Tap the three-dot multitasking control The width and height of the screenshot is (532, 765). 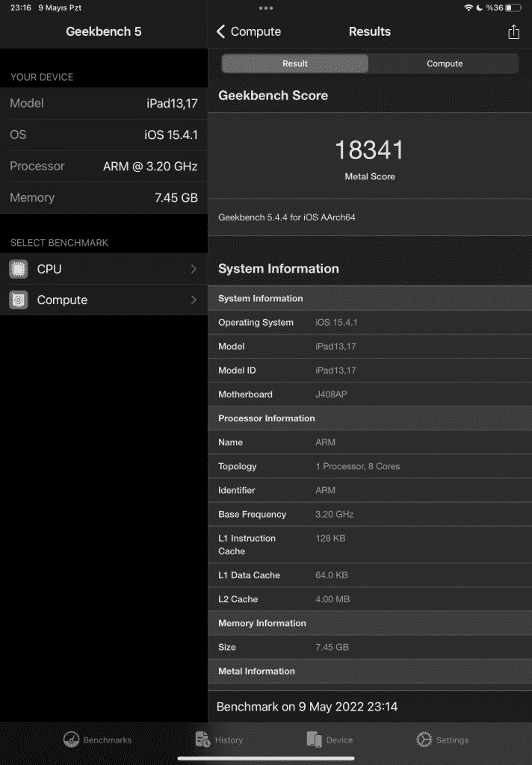pyautogui.click(x=266, y=7)
